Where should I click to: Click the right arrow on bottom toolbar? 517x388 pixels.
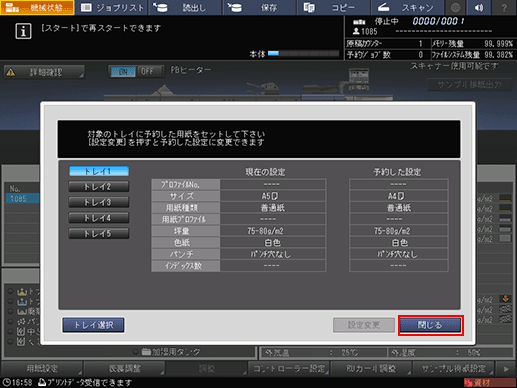point(506,369)
